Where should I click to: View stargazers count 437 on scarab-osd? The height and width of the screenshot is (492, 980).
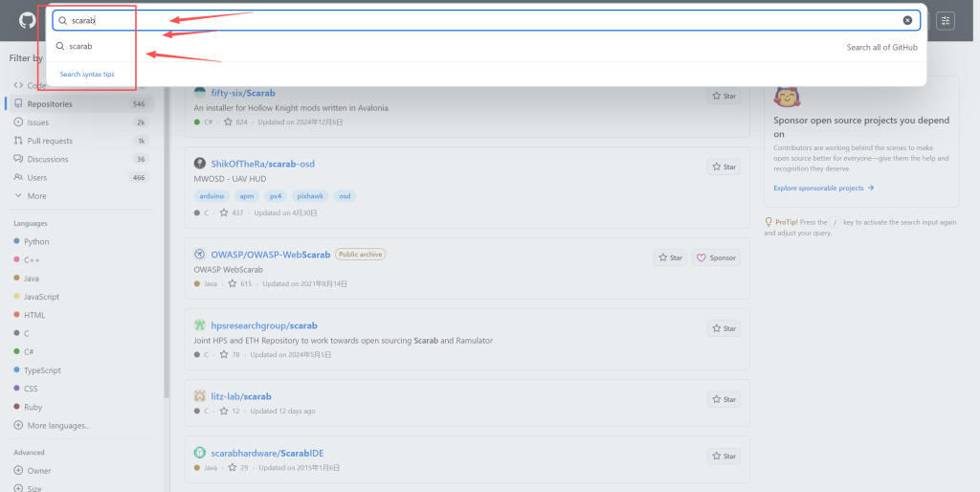point(232,213)
